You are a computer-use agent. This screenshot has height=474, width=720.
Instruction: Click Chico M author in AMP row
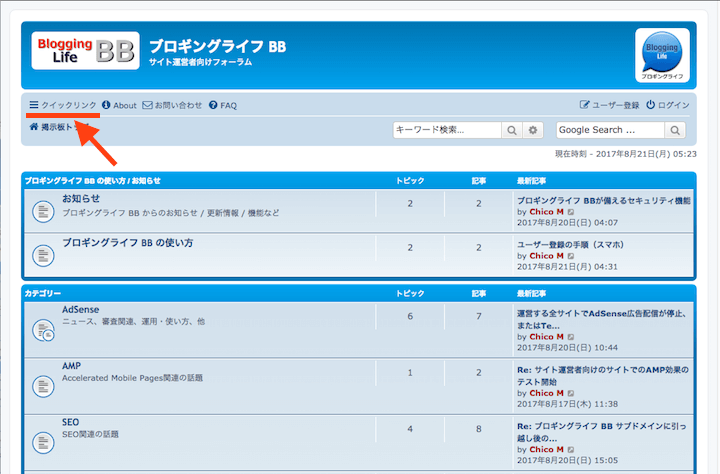[x=546, y=393]
